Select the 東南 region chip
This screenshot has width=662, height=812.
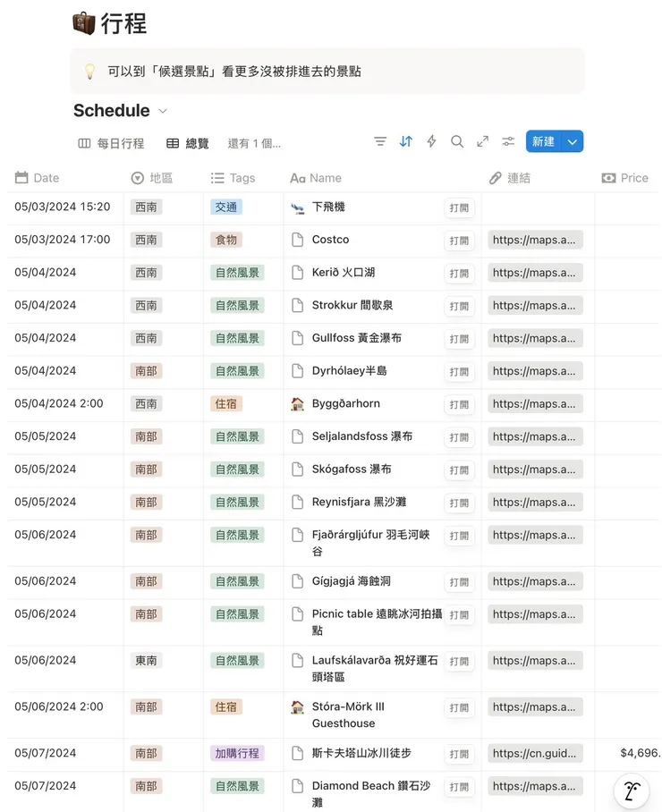146,661
